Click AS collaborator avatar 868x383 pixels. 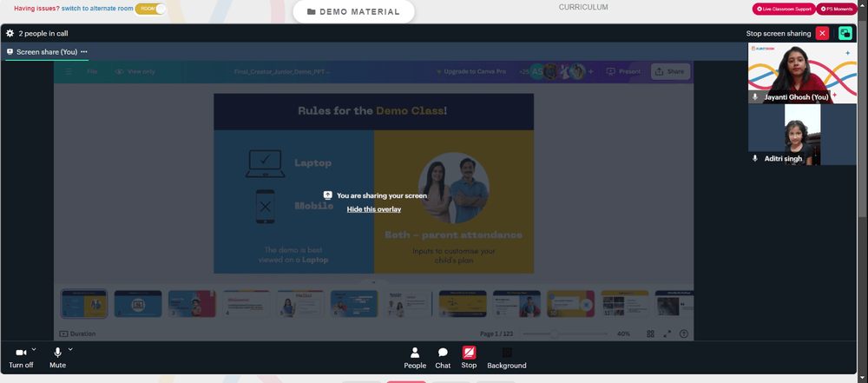click(536, 71)
